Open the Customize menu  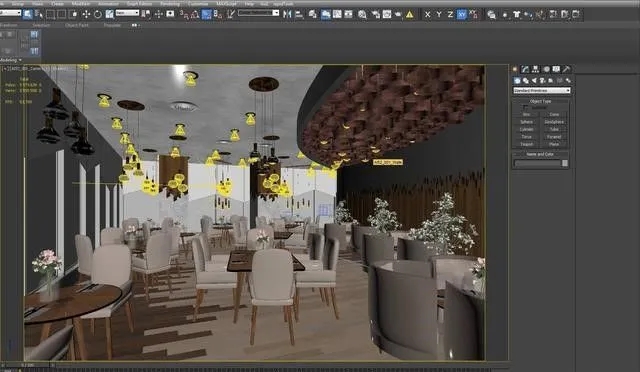tap(198, 4)
